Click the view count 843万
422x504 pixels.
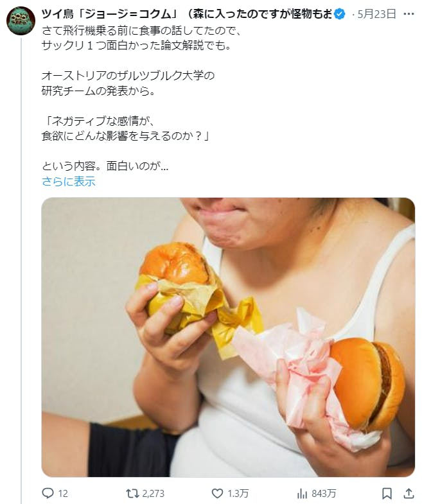(324, 493)
